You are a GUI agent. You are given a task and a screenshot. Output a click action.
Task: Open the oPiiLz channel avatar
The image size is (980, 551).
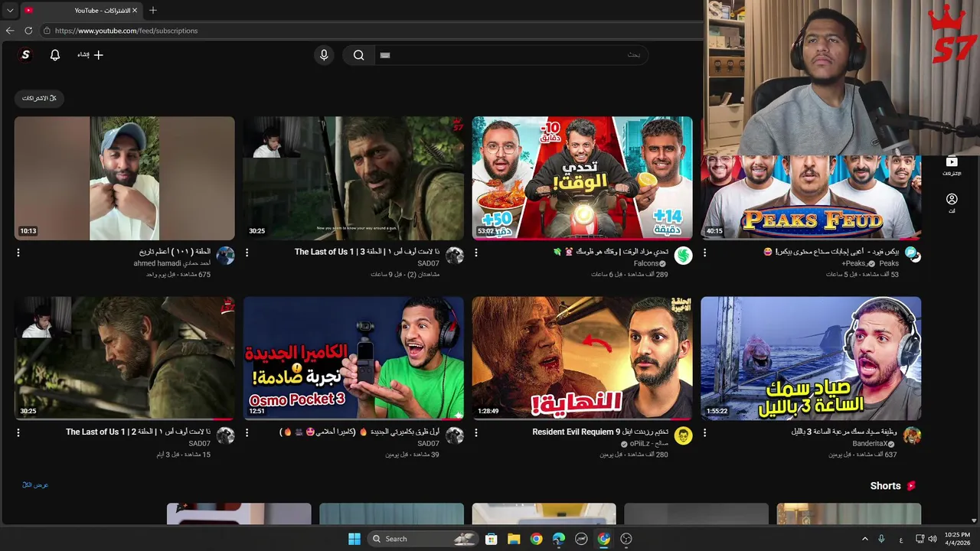click(x=683, y=436)
